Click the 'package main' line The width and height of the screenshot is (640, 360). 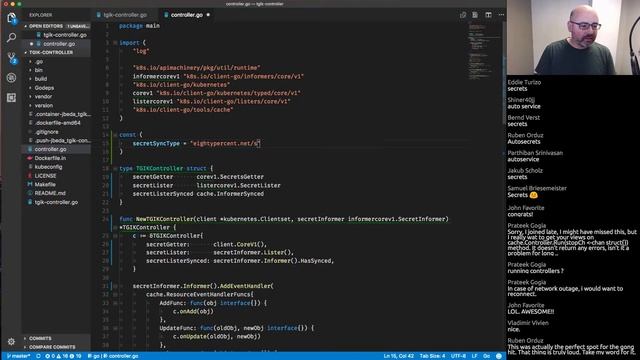click(140, 26)
